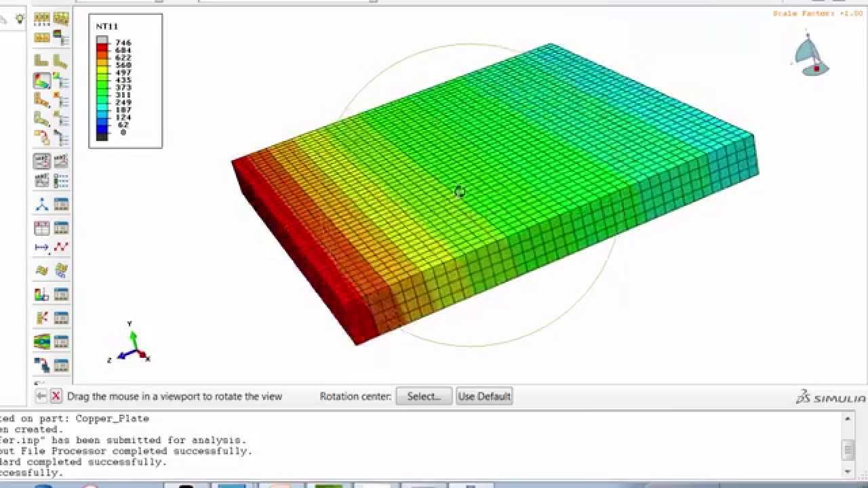The height and width of the screenshot is (488, 868).
Task: Click the Use Default button
Action: 484,396
